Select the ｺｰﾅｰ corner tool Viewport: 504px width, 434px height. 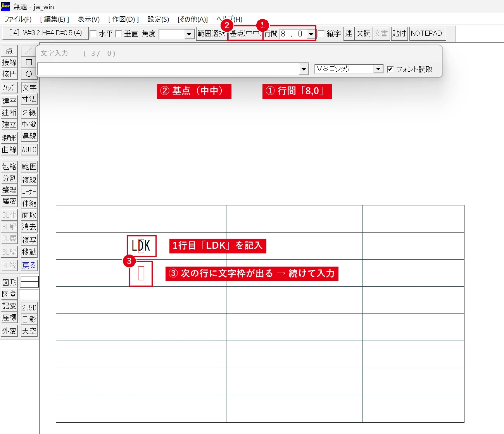point(29,191)
